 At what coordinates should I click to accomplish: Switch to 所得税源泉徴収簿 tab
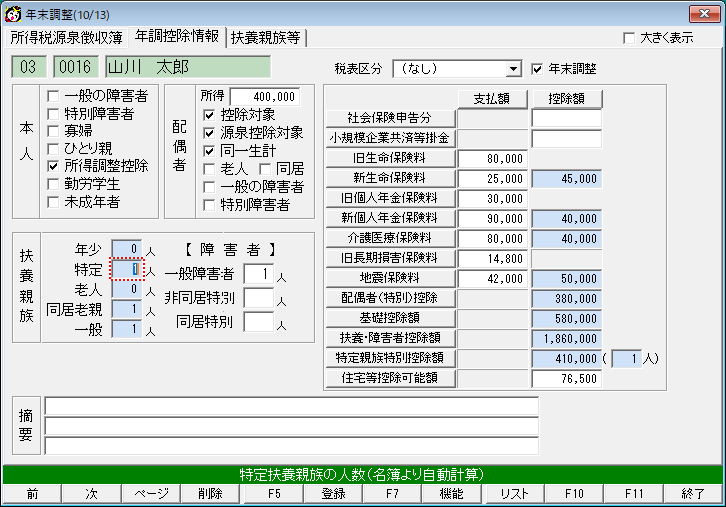67,38
